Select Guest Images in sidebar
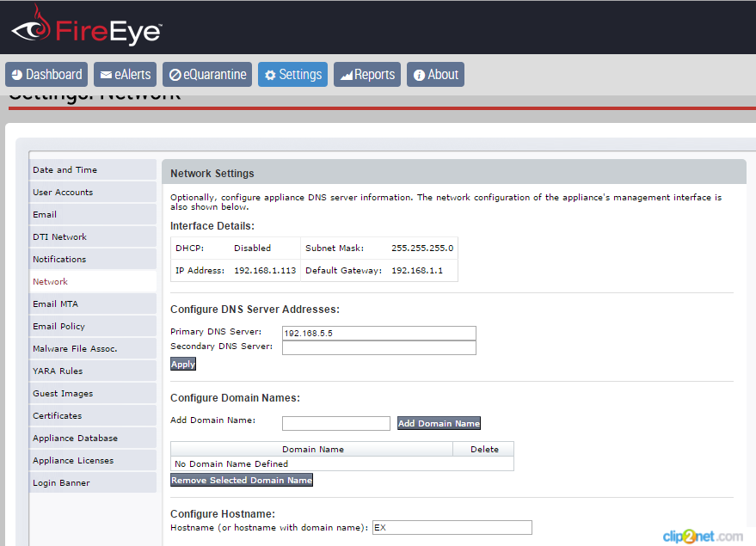 (x=93, y=393)
